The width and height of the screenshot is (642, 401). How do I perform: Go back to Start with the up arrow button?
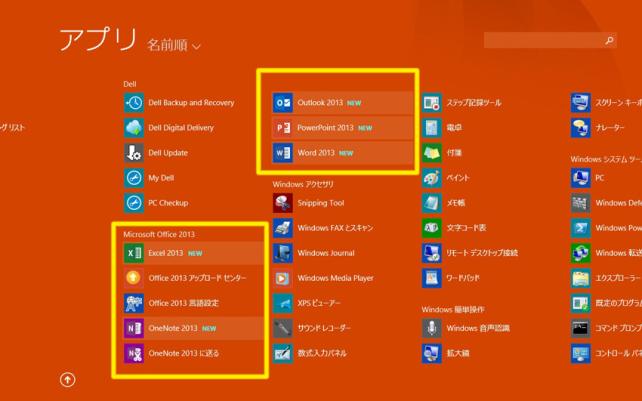68,380
